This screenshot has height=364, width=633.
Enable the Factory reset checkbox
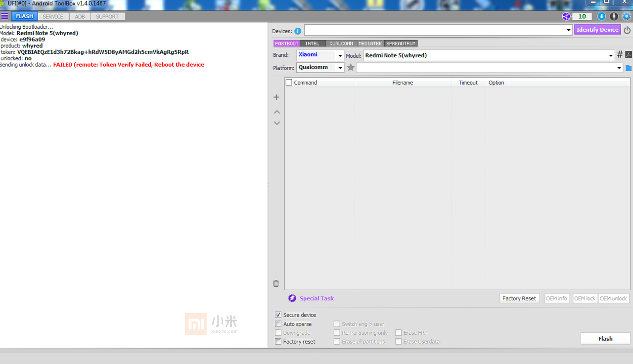[278, 342]
